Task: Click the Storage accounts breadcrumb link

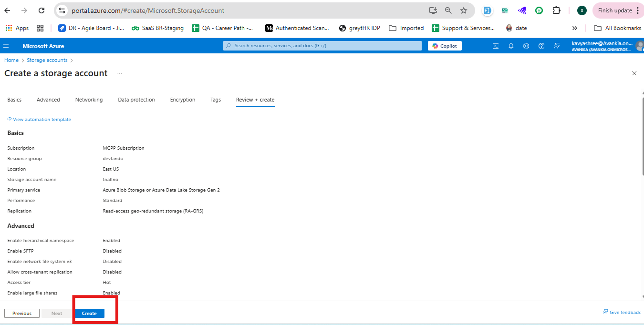Action: point(47,60)
